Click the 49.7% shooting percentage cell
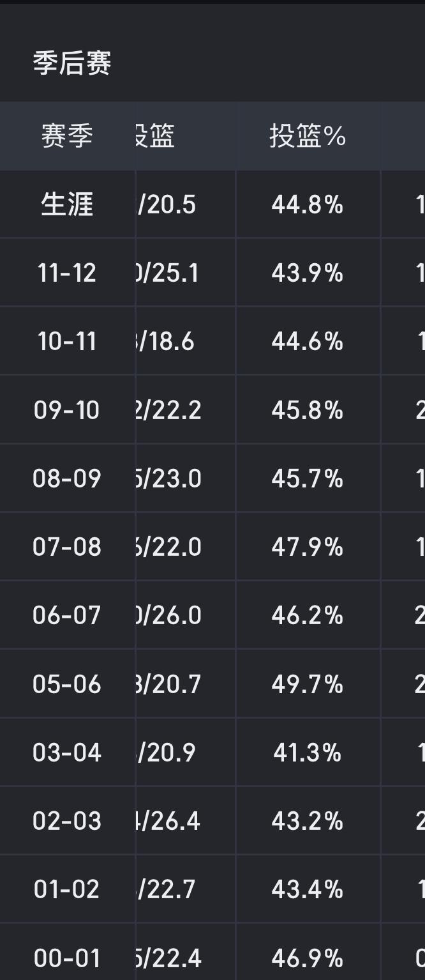The height and width of the screenshot is (980, 425). coord(308,684)
